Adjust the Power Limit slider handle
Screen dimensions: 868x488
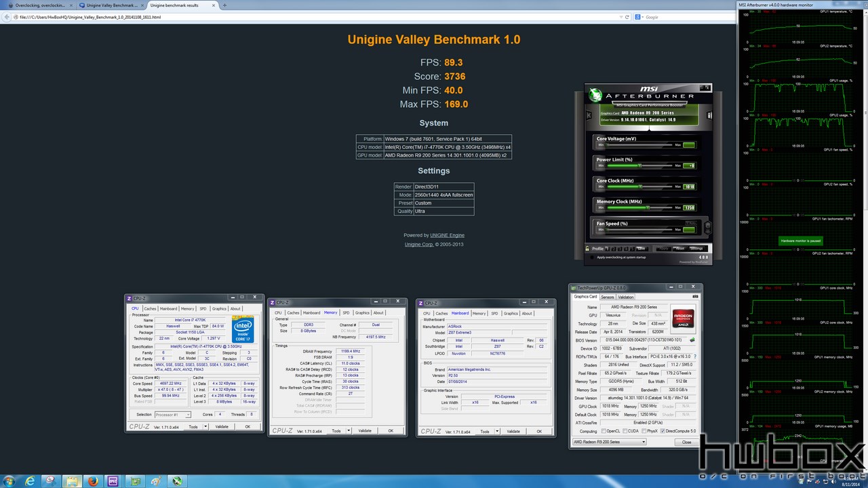click(x=639, y=165)
